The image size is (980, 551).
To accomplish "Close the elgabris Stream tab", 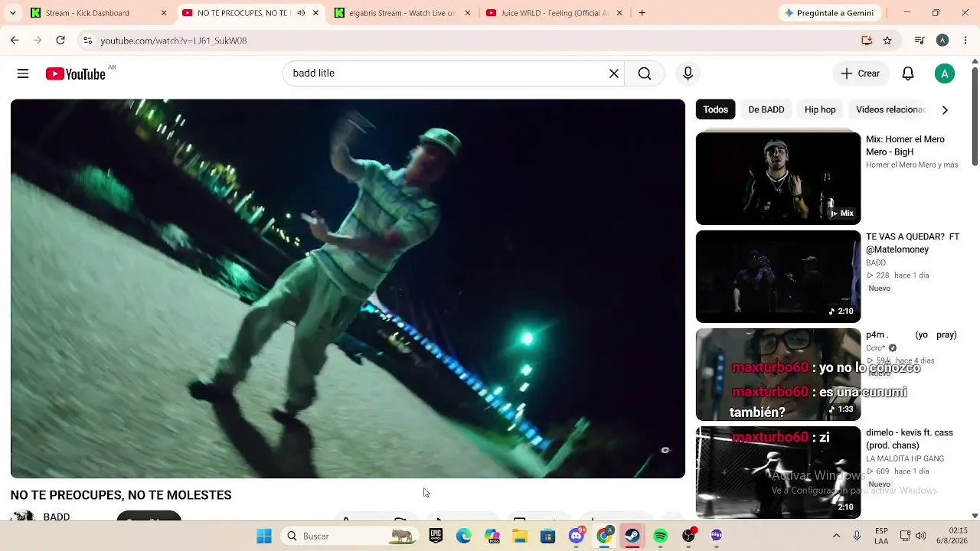I will point(469,13).
